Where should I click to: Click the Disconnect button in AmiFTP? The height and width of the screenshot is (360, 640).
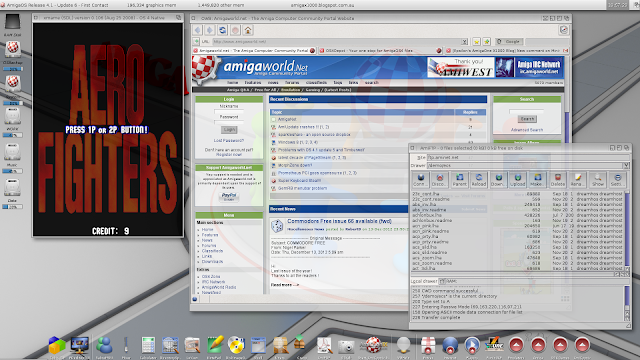click(440, 180)
